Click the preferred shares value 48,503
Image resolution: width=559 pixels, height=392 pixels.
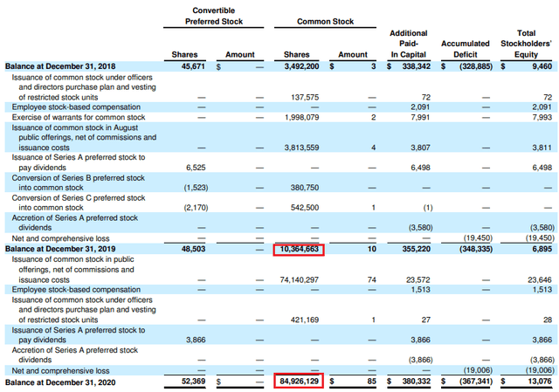pos(193,249)
